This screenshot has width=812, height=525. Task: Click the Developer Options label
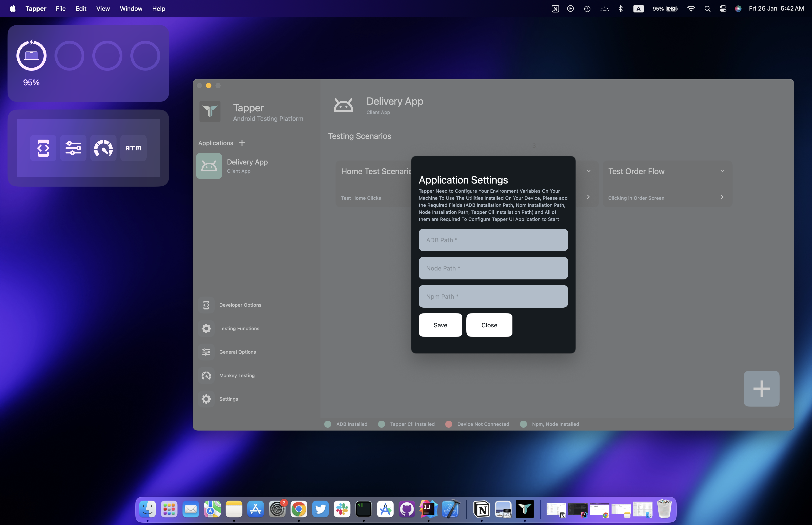240,305
